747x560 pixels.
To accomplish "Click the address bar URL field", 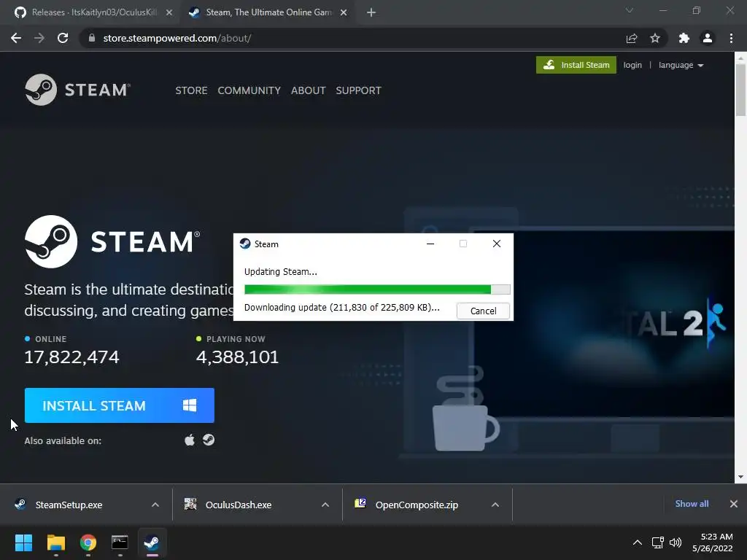I will [352, 38].
